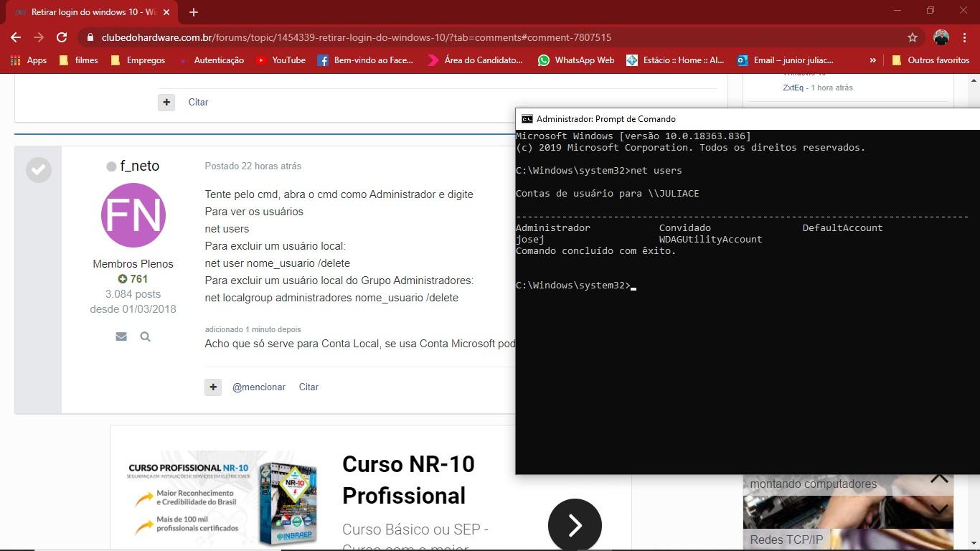This screenshot has width=980, height=551.
Task: Open the filmes bookmark folder
Action: click(x=78, y=60)
